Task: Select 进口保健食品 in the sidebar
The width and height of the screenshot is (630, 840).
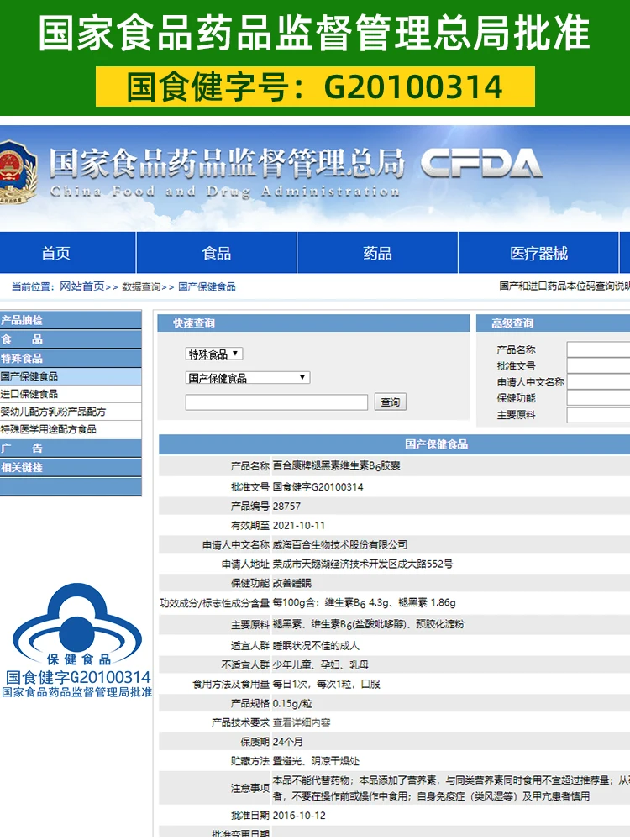Action: 71,394
